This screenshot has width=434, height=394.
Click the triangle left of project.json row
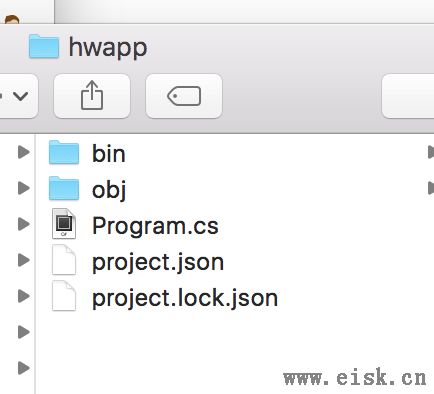pyautogui.click(x=23, y=260)
